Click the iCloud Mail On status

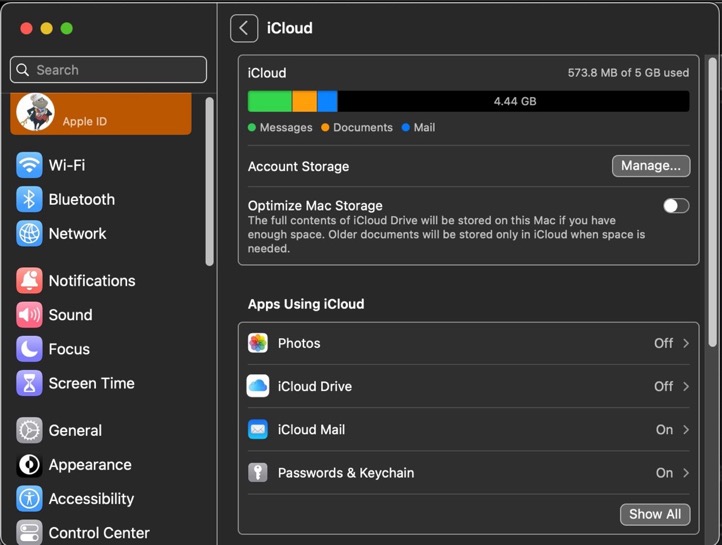[x=664, y=429]
